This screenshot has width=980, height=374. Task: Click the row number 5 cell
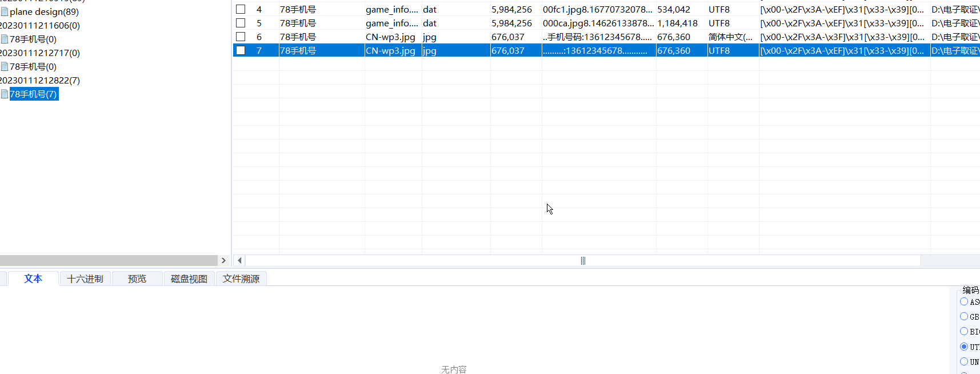tap(259, 23)
